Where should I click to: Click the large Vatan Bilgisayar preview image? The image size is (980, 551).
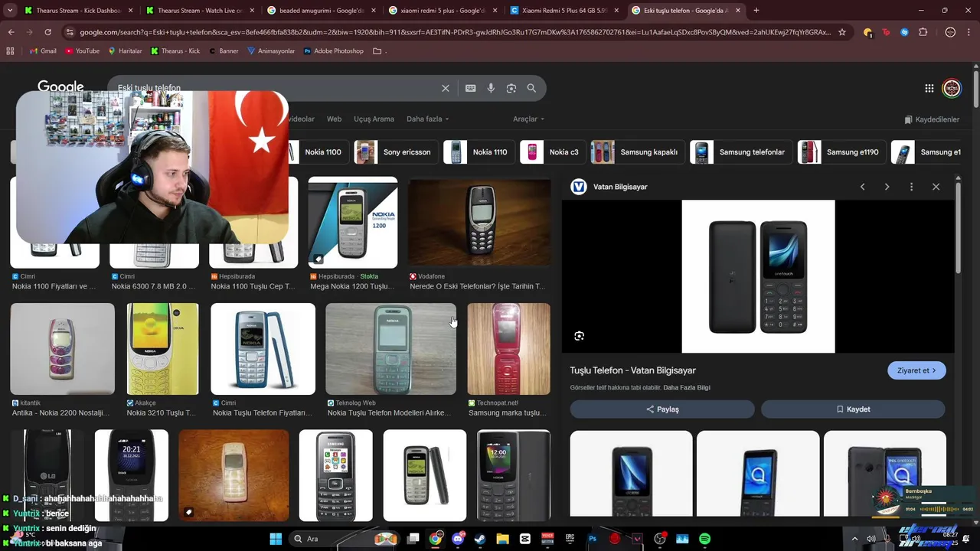(x=758, y=276)
